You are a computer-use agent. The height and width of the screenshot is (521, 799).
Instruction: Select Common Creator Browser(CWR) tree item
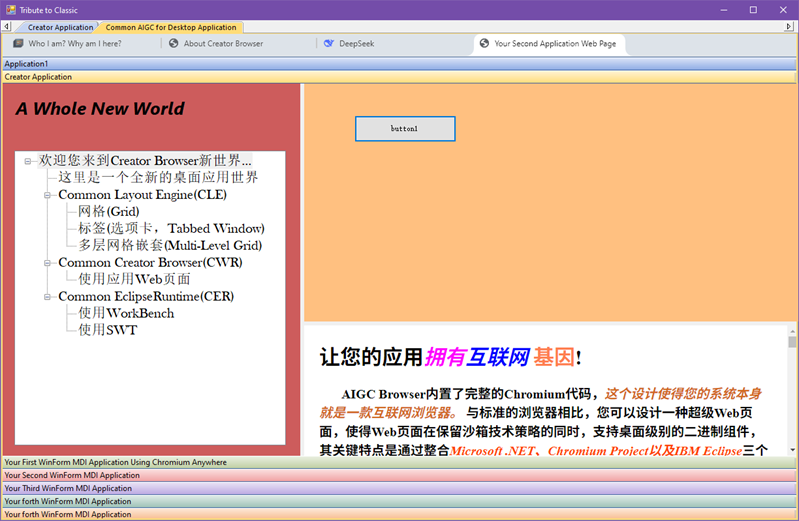coord(150,263)
